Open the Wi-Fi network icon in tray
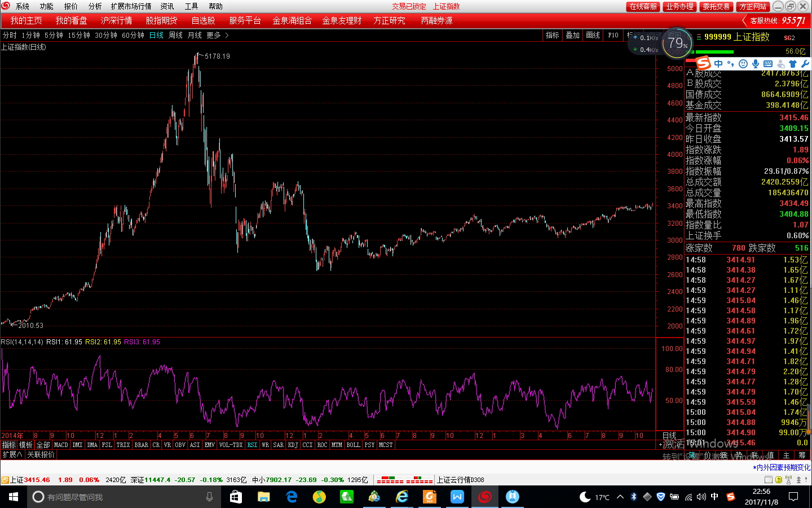This screenshot has height=508, width=812. point(688,497)
